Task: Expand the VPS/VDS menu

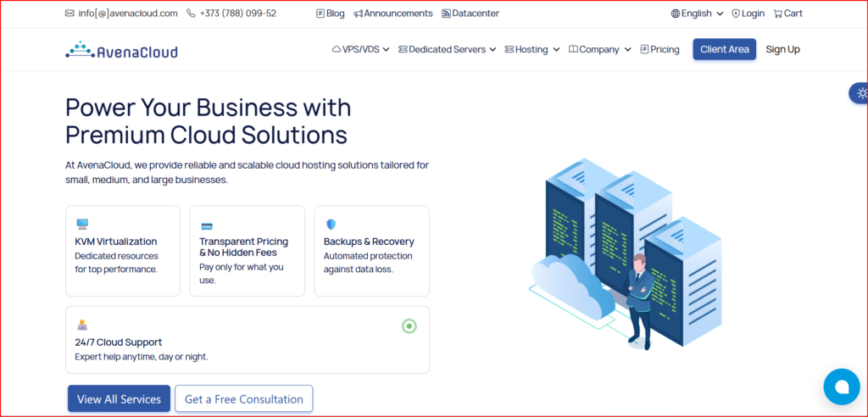Action: tap(360, 50)
